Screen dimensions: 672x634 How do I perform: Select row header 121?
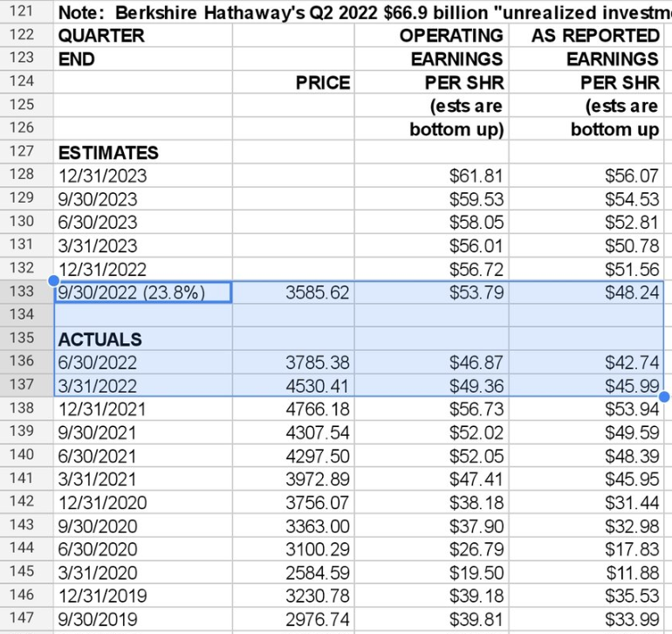coord(26,11)
